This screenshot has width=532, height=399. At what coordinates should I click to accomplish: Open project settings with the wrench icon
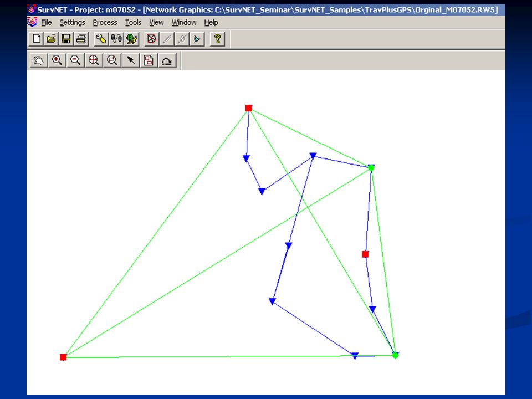click(x=101, y=39)
